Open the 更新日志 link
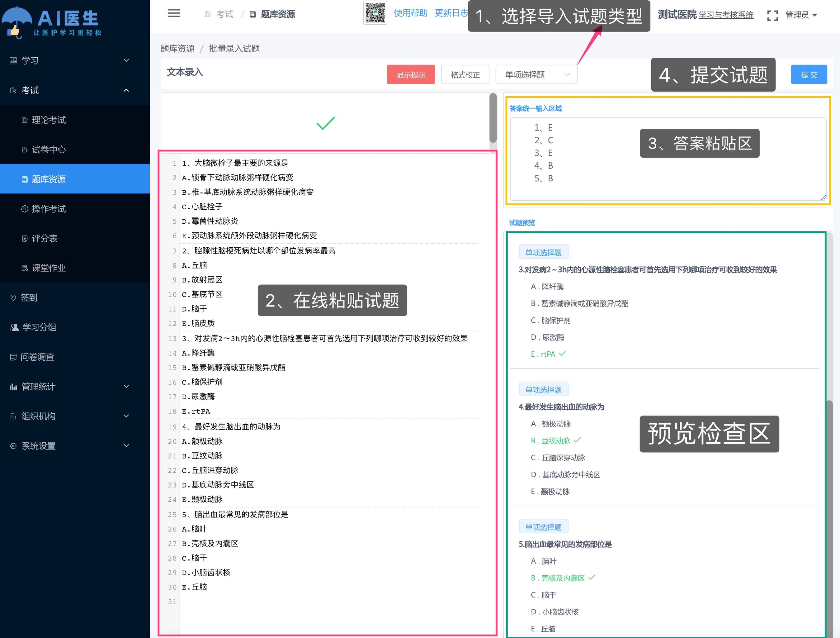The height and width of the screenshot is (638, 840). click(x=451, y=13)
